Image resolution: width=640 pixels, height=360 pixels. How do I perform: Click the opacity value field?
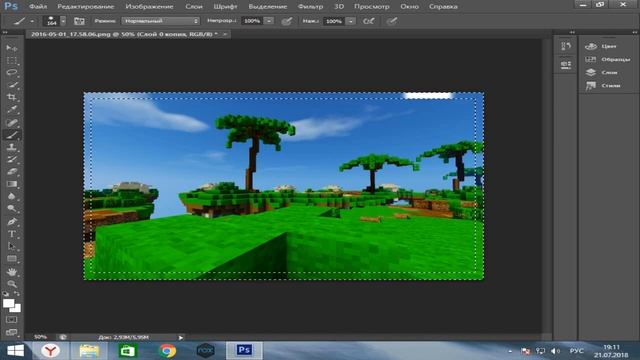pyautogui.click(x=252, y=21)
